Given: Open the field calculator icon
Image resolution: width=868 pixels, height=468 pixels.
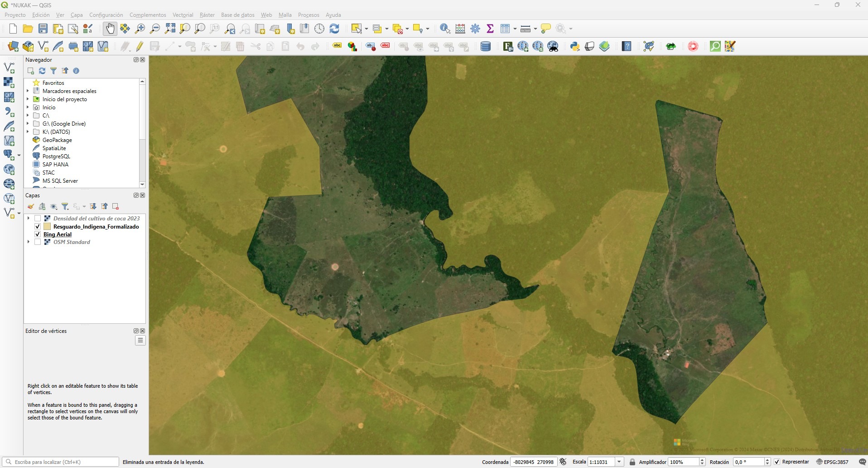Looking at the screenshot, I should pyautogui.click(x=460, y=29).
